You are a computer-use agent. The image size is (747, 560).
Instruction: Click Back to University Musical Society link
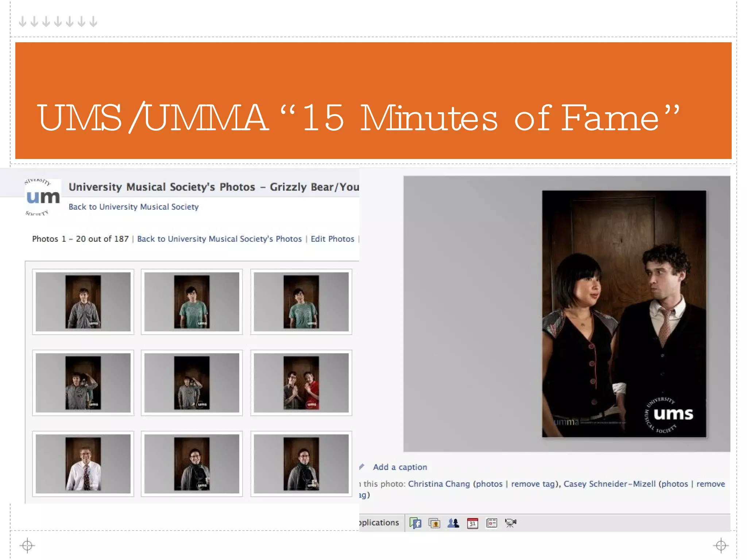pos(133,207)
